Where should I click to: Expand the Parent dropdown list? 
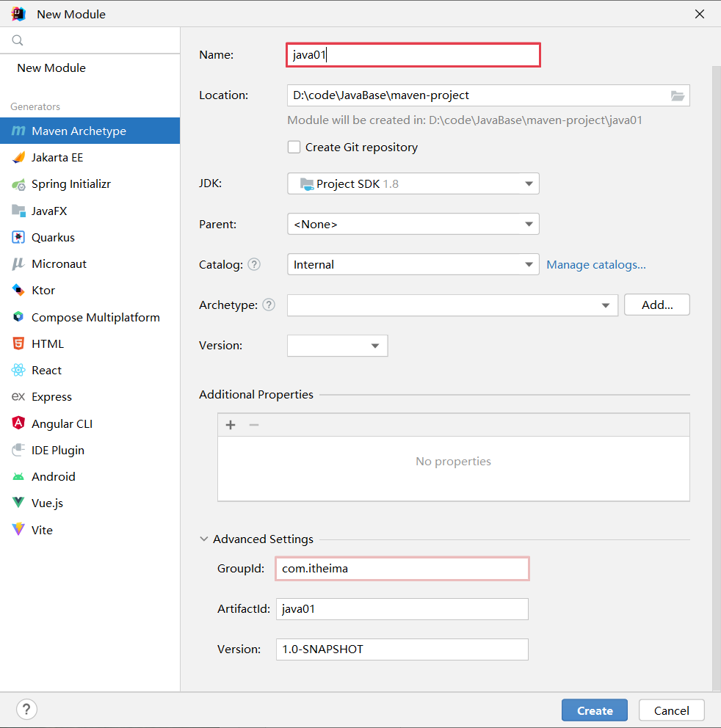point(413,224)
